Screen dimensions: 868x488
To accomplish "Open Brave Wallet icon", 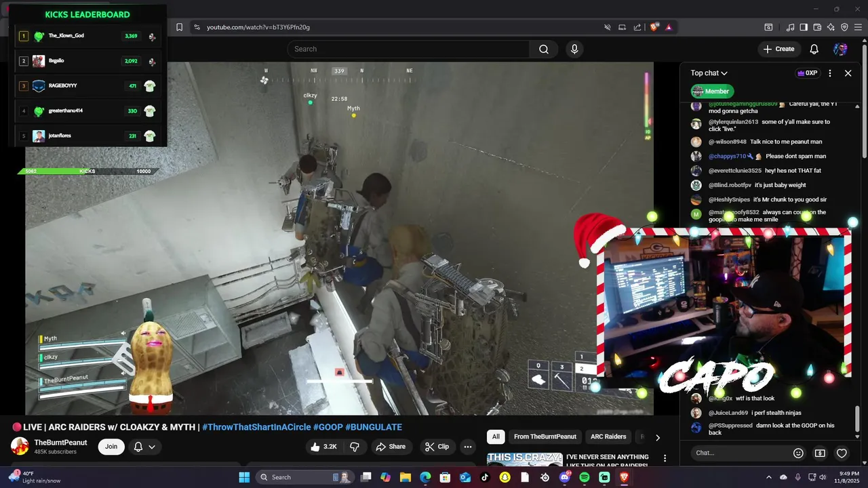I will [817, 27].
